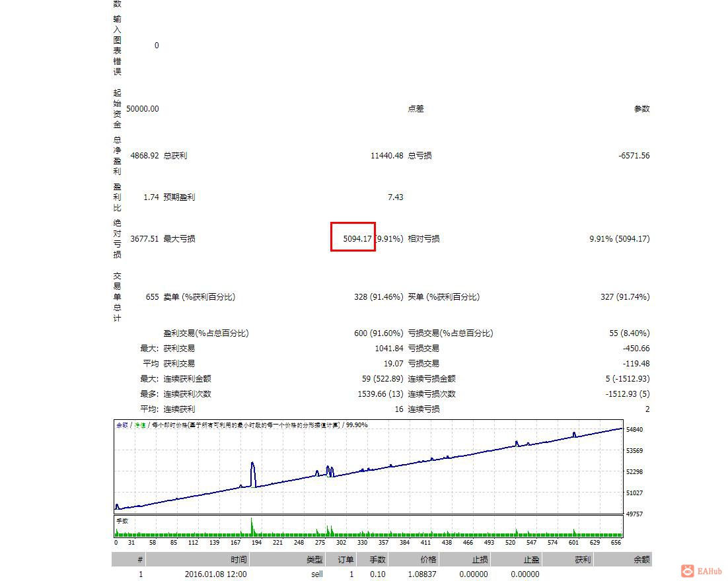Click the 相对亏损 label
This screenshot has width=728, height=581.
click(424, 238)
